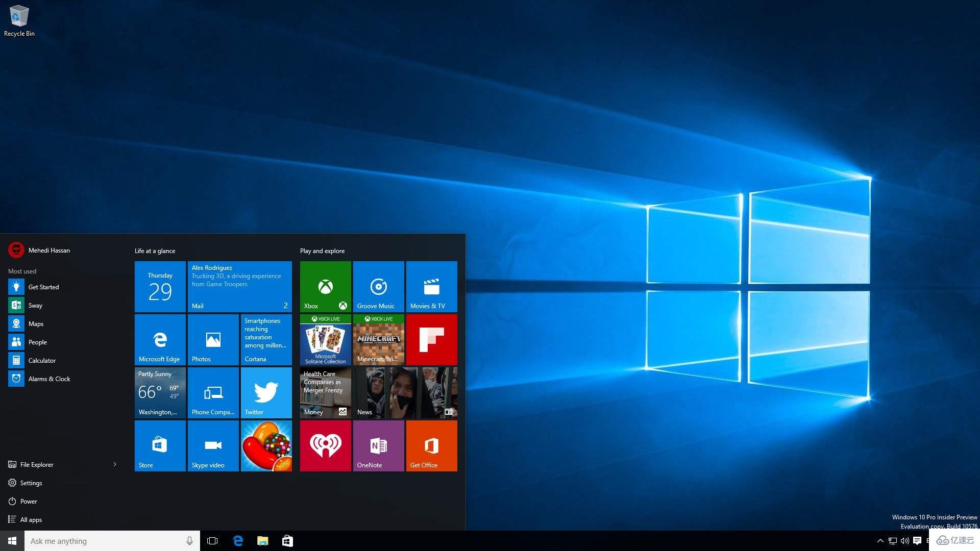Select the Recycle Bin desktop icon
980x551 pixels.
pos(19,21)
